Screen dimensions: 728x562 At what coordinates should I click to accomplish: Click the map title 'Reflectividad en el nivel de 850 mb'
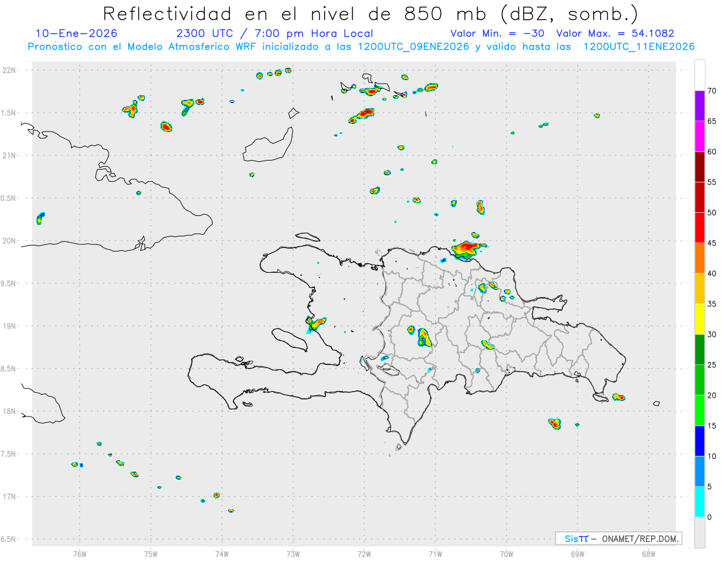(x=297, y=13)
